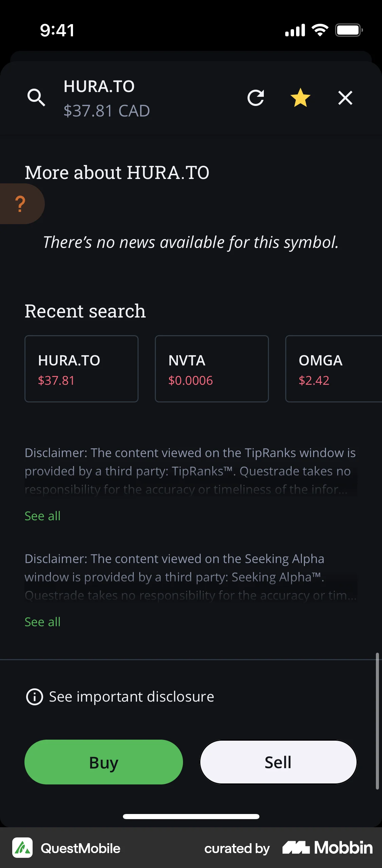Toggle the watchlist star for this symbol

pyautogui.click(x=301, y=98)
